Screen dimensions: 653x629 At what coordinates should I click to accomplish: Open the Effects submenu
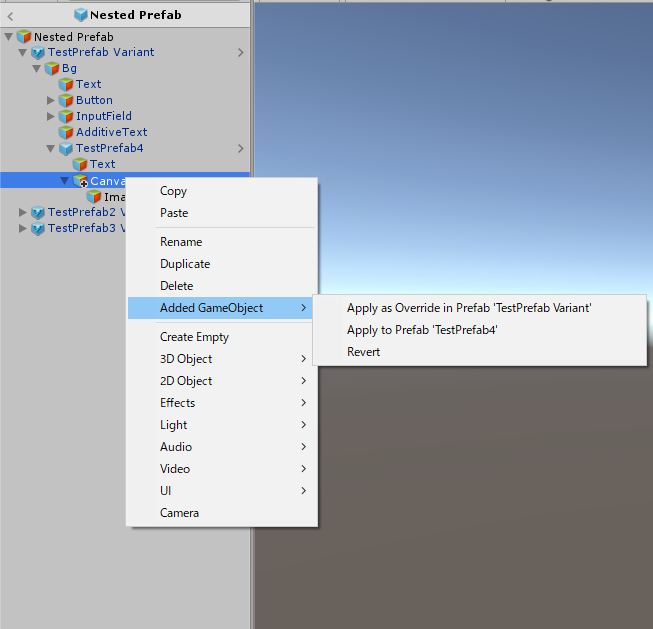[x=222, y=403]
